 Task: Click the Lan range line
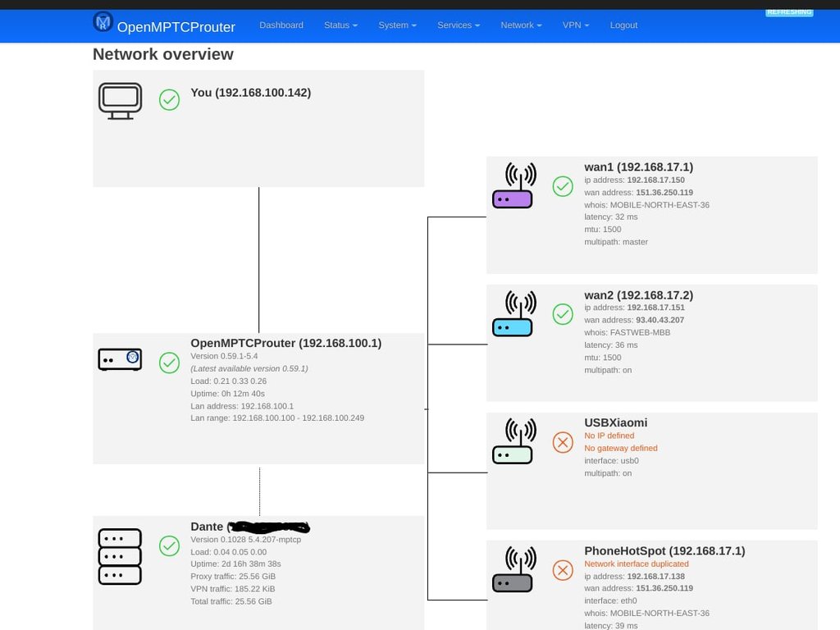pos(277,418)
